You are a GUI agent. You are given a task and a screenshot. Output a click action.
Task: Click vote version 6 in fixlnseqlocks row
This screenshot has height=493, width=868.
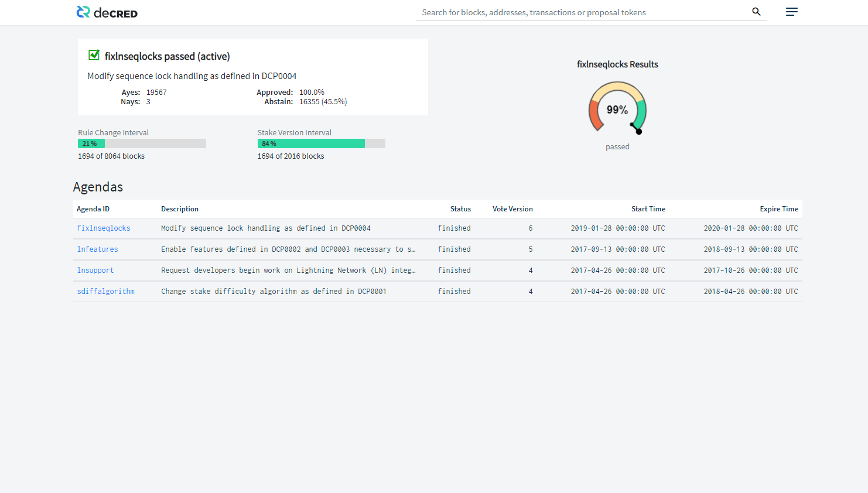click(531, 228)
